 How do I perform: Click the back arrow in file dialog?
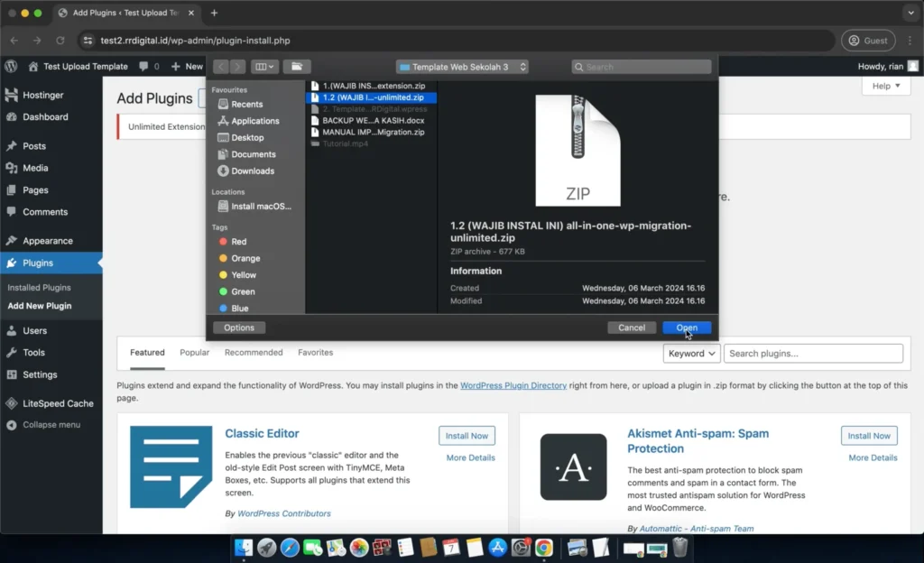(221, 67)
